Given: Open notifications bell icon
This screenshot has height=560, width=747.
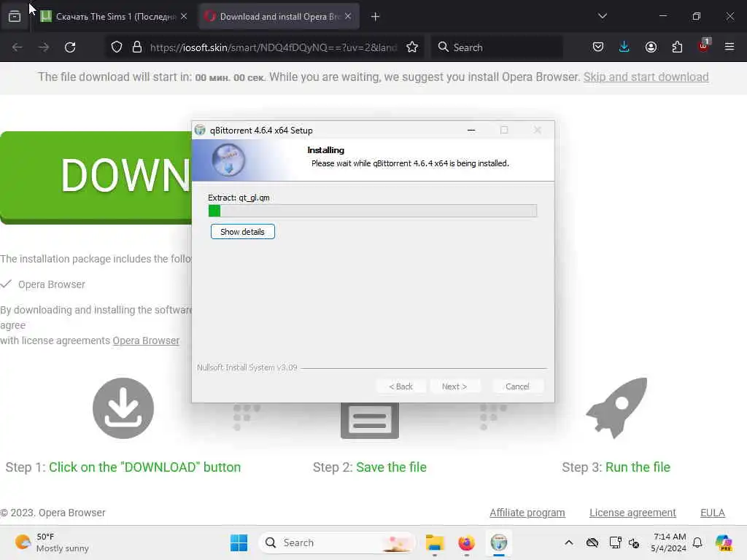Looking at the screenshot, I should click(697, 542).
